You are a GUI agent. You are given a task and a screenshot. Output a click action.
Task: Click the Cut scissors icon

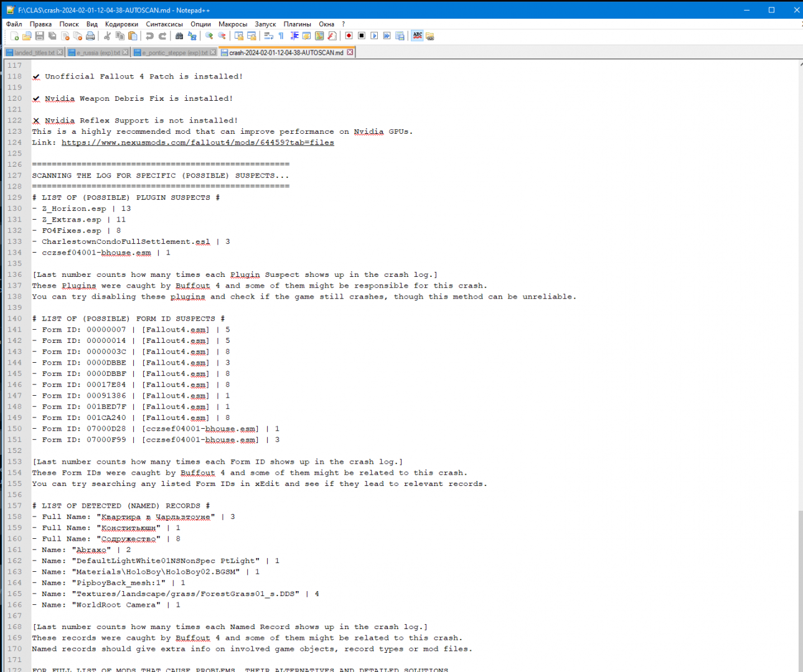107,36
